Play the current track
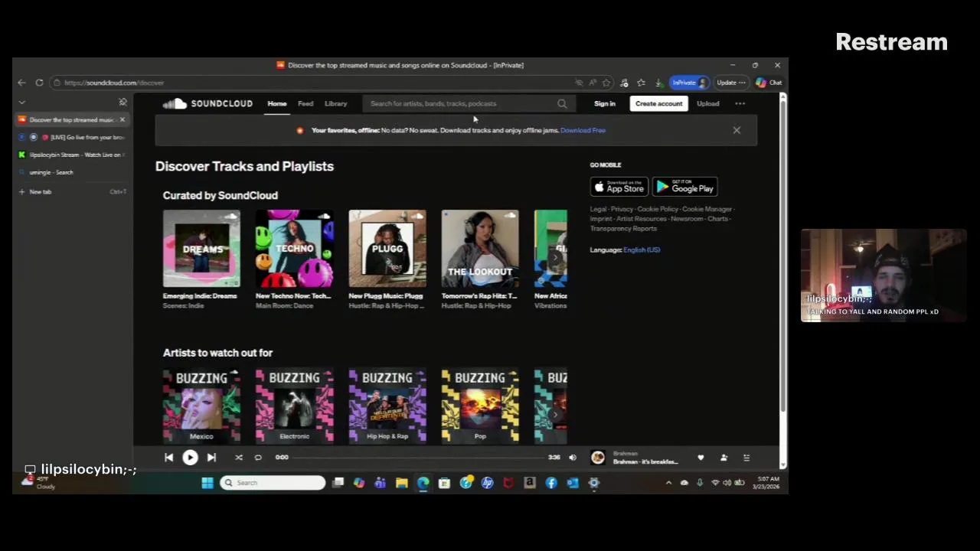The height and width of the screenshot is (551, 980). (x=190, y=458)
